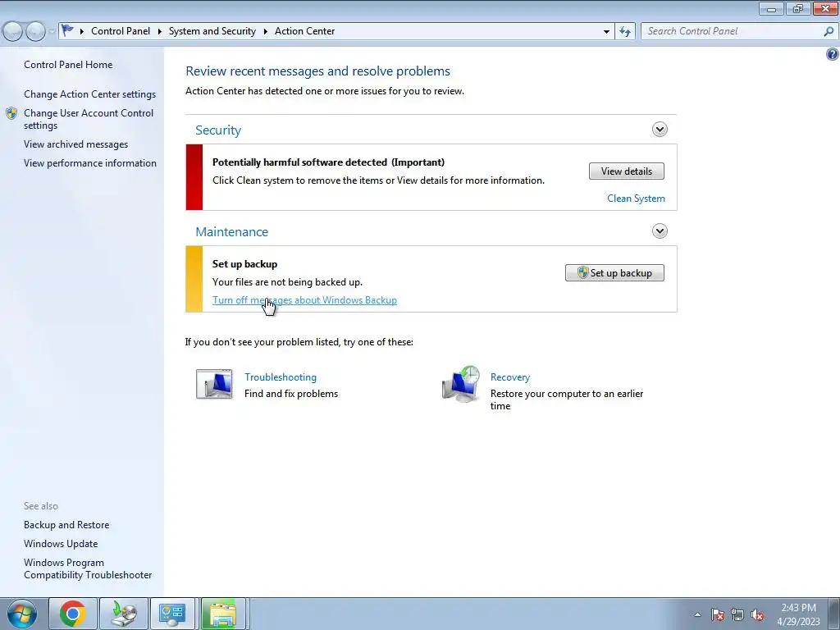Screen dimensions: 840x630
Task: Expand arrow after System and Security breadcrumb
Action: pyautogui.click(x=265, y=32)
